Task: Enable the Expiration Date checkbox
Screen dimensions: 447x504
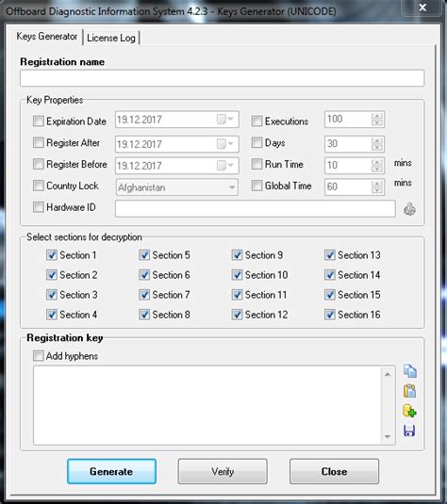Action: 39,122
